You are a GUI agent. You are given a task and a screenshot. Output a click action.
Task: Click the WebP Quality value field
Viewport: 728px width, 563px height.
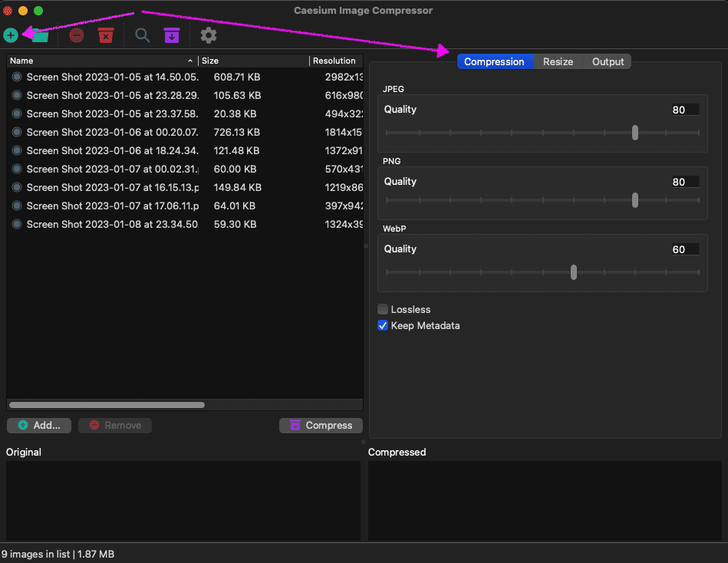684,249
